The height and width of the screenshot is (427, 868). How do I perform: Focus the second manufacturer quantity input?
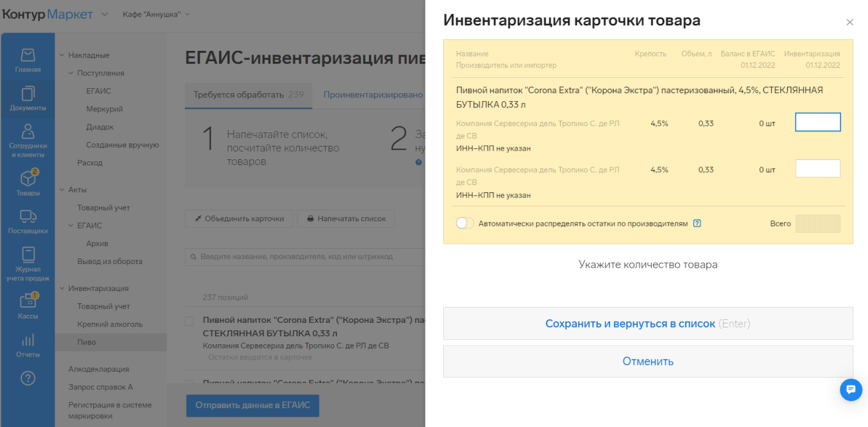point(818,168)
